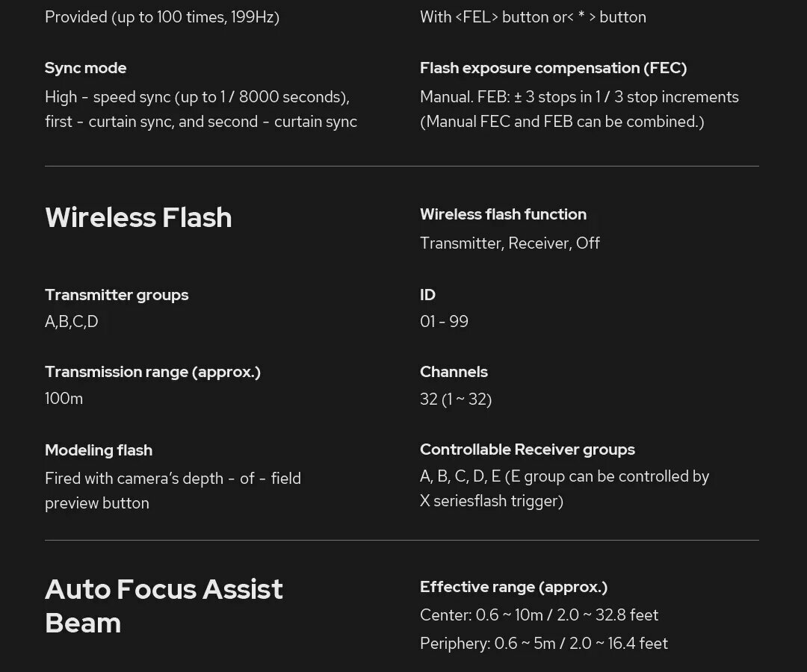Click the "Auto Focus Assist Beam" heading
This screenshot has width=807, height=672.
pyautogui.click(x=164, y=606)
